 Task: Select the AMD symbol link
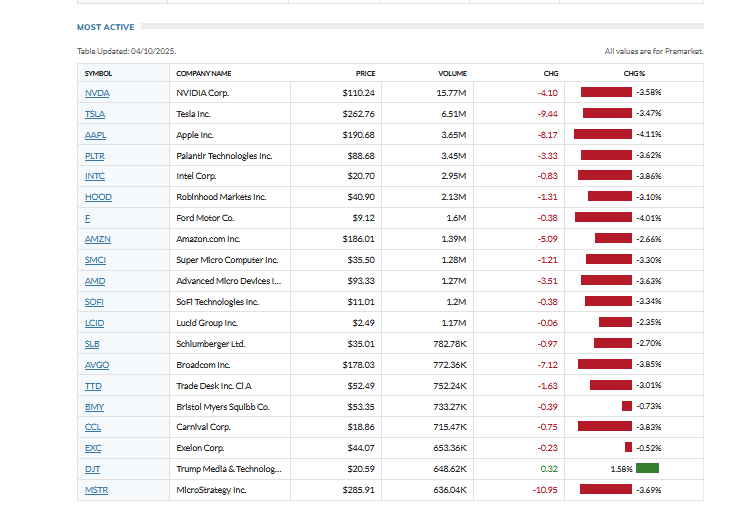(x=95, y=281)
